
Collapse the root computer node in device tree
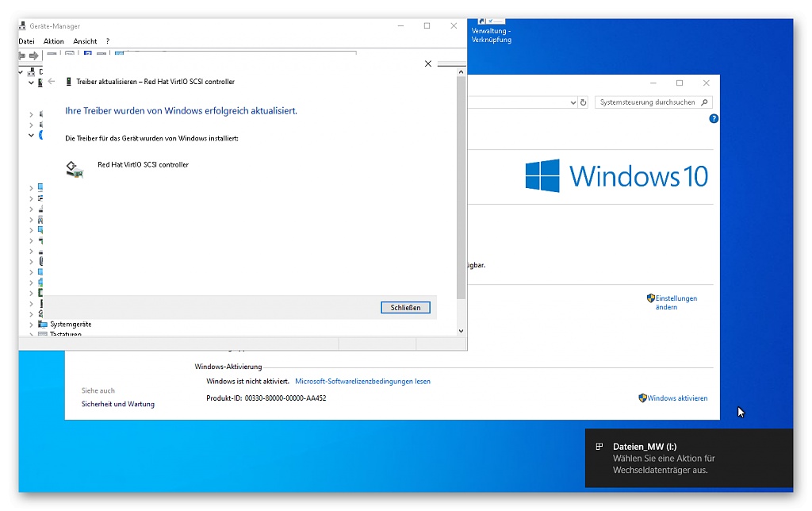click(x=21, y=72)
